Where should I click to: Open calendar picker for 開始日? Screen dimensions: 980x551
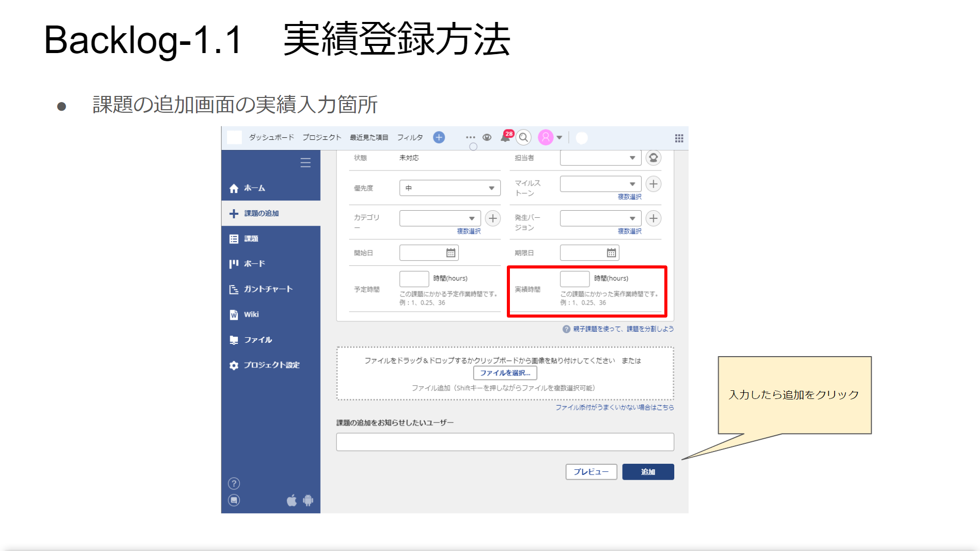tap(451, 253)
